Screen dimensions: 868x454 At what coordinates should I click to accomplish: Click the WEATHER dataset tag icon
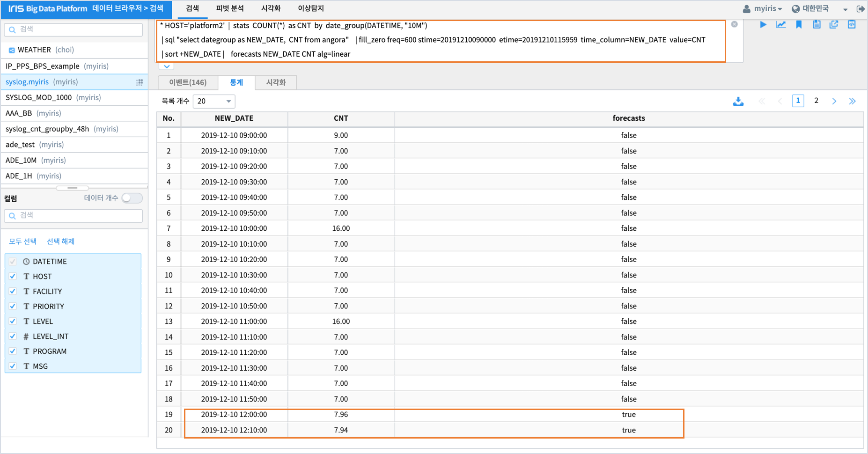[x=12, y=50]
